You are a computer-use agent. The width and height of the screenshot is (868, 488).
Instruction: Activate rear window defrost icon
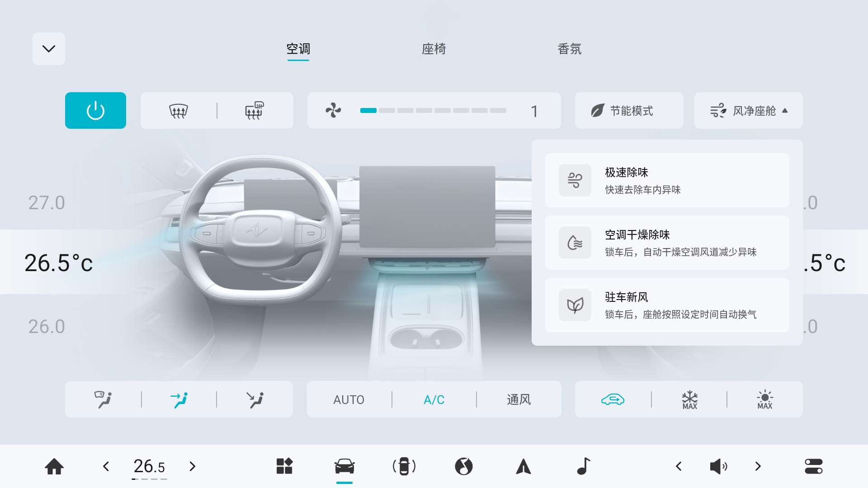click(x=255, y=111)
